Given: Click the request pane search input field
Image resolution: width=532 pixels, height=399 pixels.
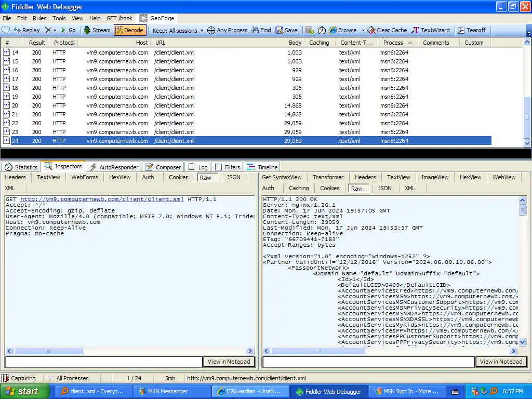Looking at the screenshot, I should [x=104, y=362].
